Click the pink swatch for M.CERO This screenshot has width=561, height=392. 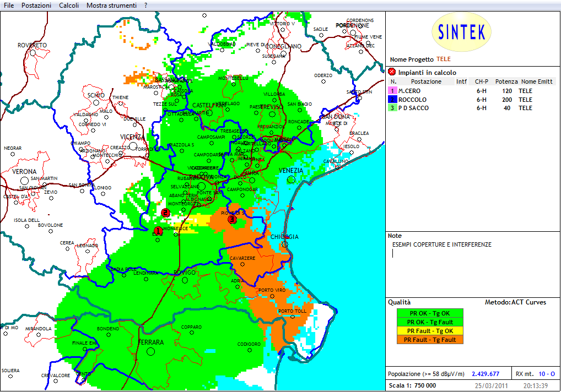tap(392, 91)
